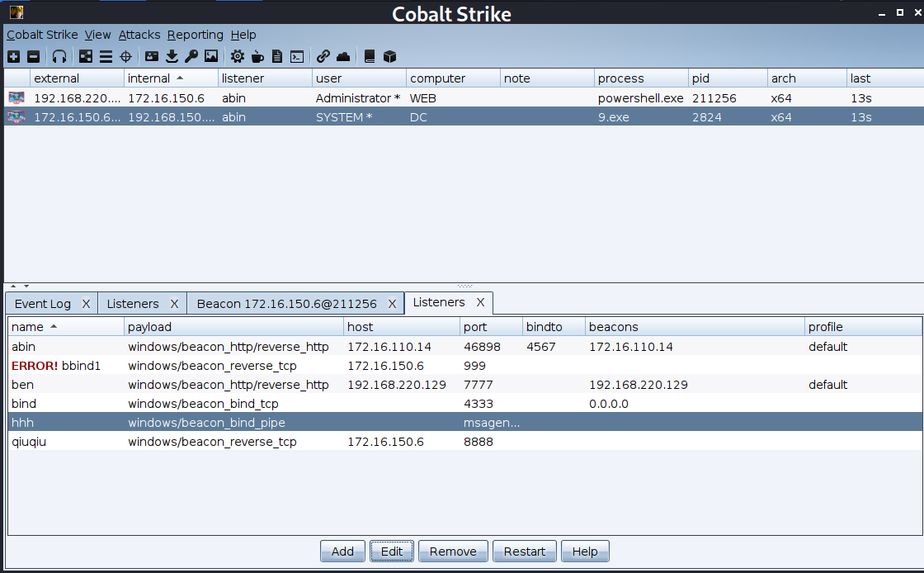Screen dimensions: 924x573
Task: Open the Cobalt Strike menu
Action: (42, 35)
